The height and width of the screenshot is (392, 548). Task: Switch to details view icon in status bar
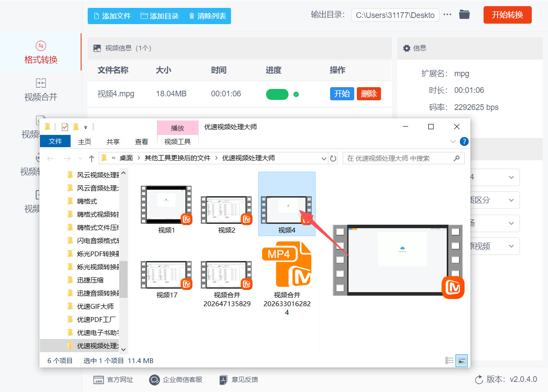[x=449, y=360]
